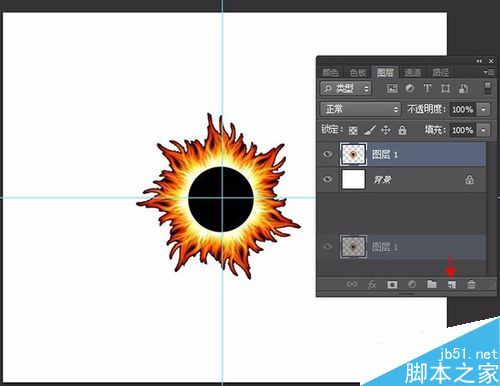Open the 类型 filter type dropdown
The image size is (500, 386).
[346, 88]
